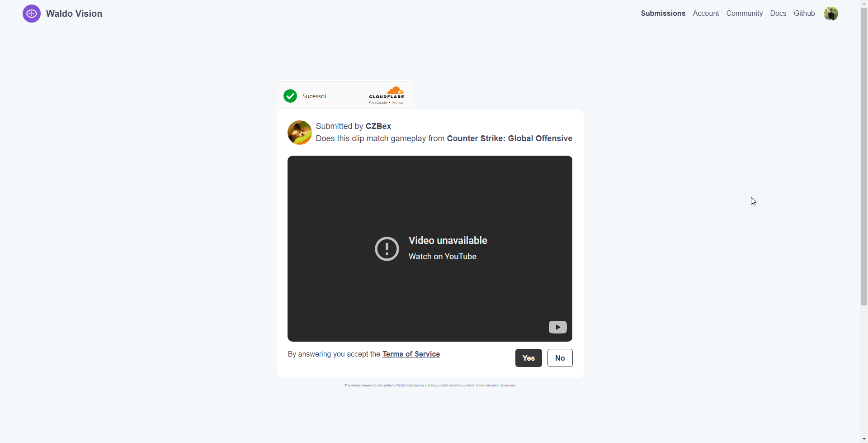
Task: Open the Github nav item
Action: [804, 14]
